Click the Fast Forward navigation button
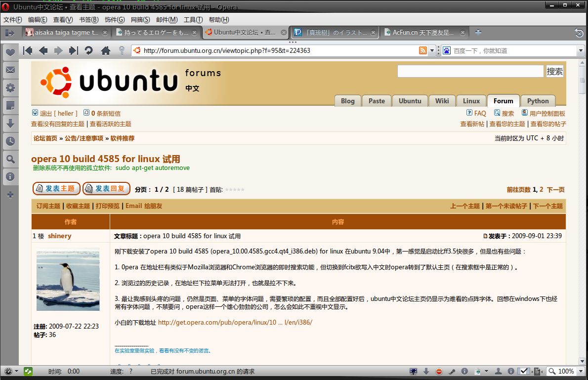Viewport: 588px width, 380px height. tap(74, 50)
